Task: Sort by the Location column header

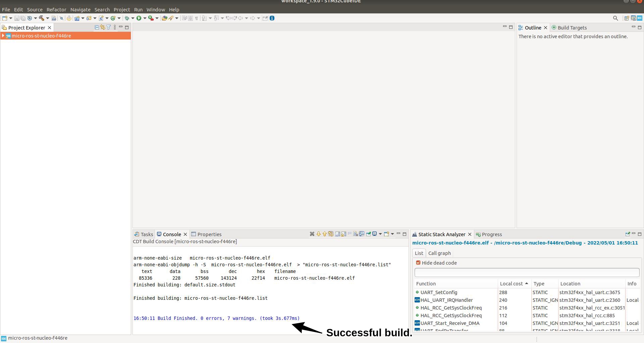Action: click(592, 284)
